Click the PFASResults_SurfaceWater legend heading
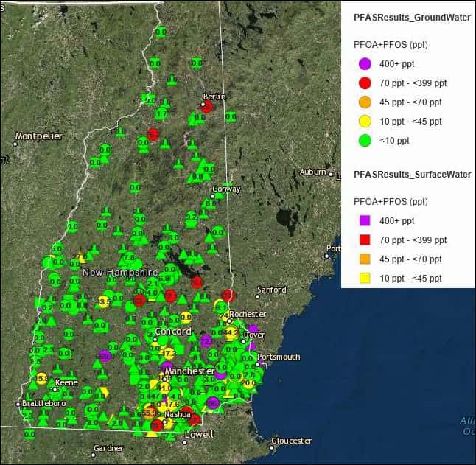This screenshot has width=476, height=465. click(412, 175)
